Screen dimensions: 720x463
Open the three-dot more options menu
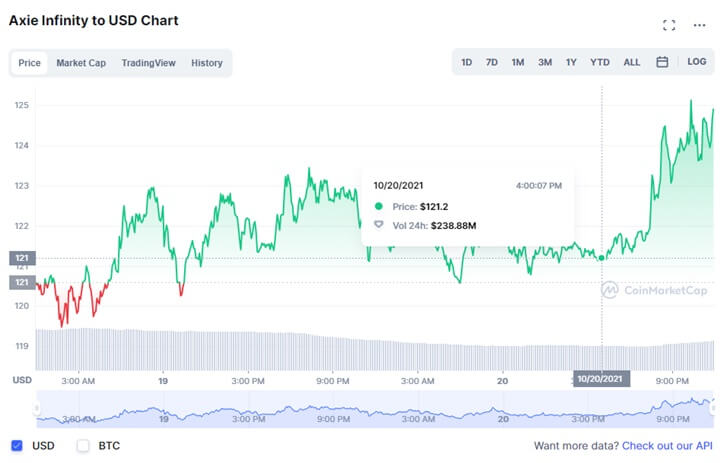click(699, 25)
